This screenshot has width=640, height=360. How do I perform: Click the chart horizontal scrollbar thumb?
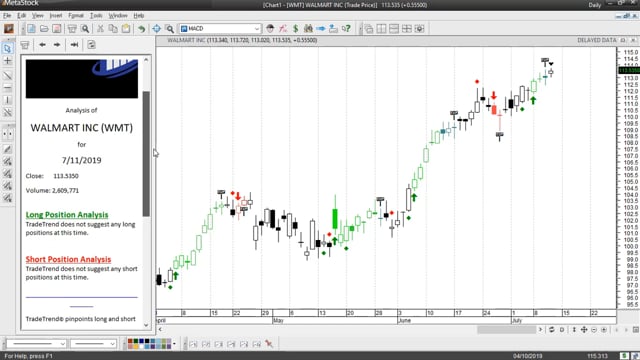pos(507,330)
